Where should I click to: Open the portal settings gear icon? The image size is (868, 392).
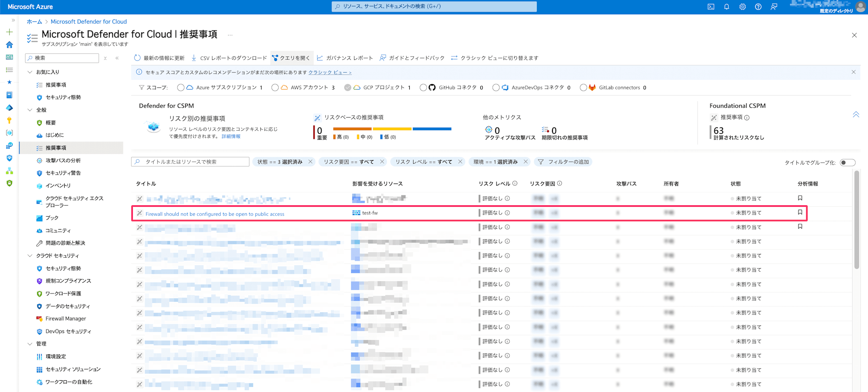click(743, 7)
